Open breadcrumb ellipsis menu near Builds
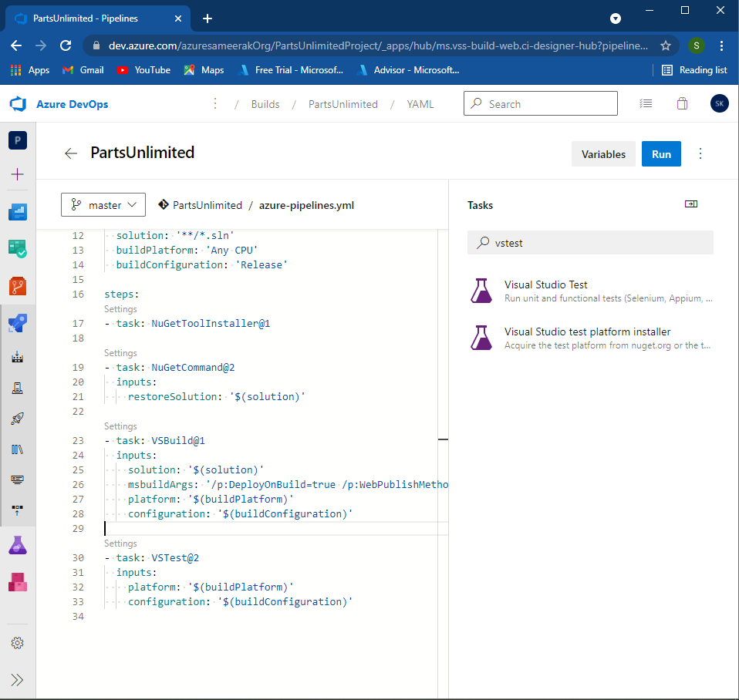This screenshot has width=739, height=700. point(215,103)
